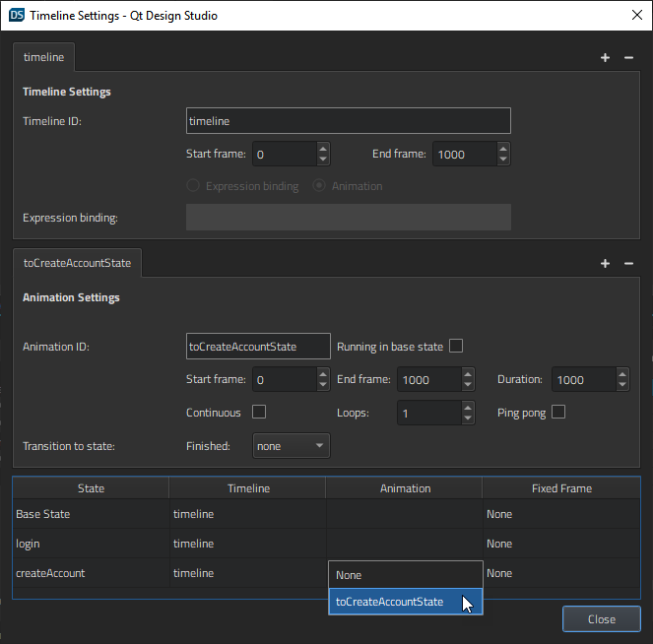Open the Finished transition state dropdown

[x=291, y=446]
